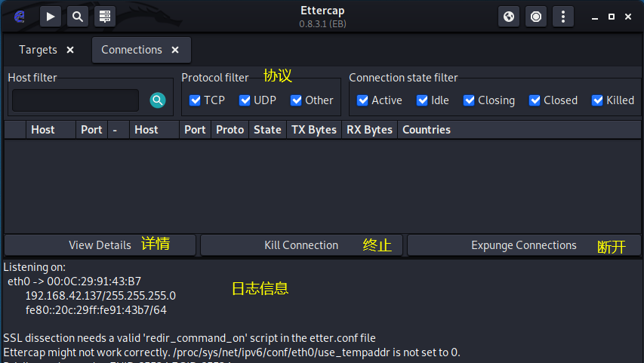
Task: Click the log line 'fe80::20c:29ff:fe91:43b7/64'
Action: (96, 310)
